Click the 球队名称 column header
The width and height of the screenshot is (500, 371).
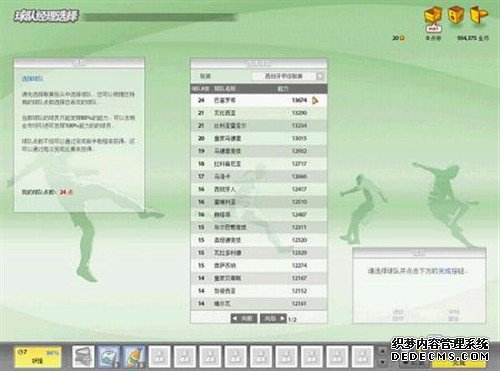pos(224,89)
